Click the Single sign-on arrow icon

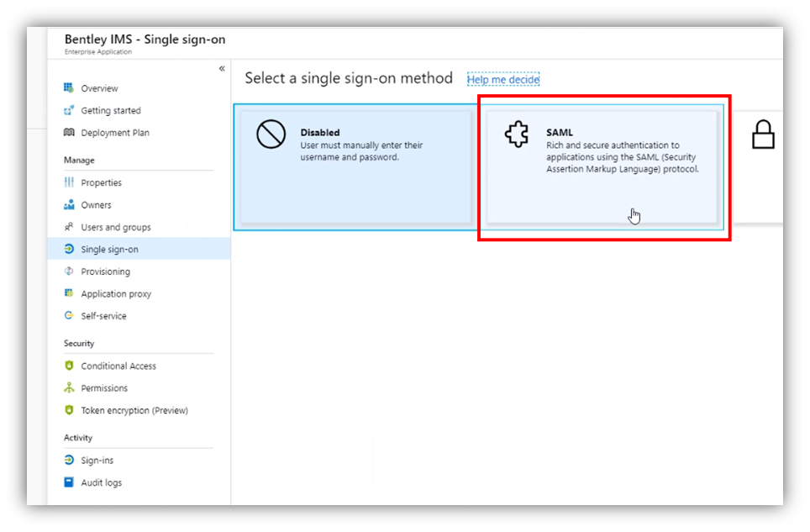point(69,249)
